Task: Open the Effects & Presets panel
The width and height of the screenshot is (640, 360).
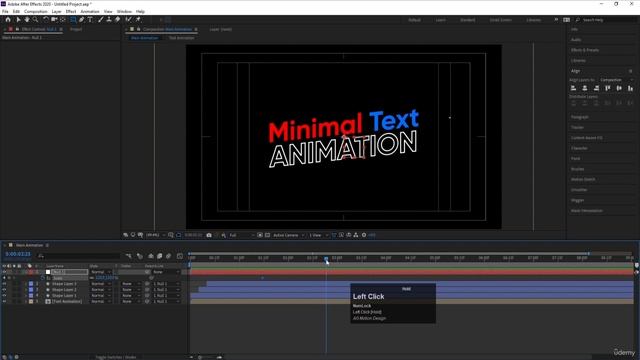Action: (585, 50)
